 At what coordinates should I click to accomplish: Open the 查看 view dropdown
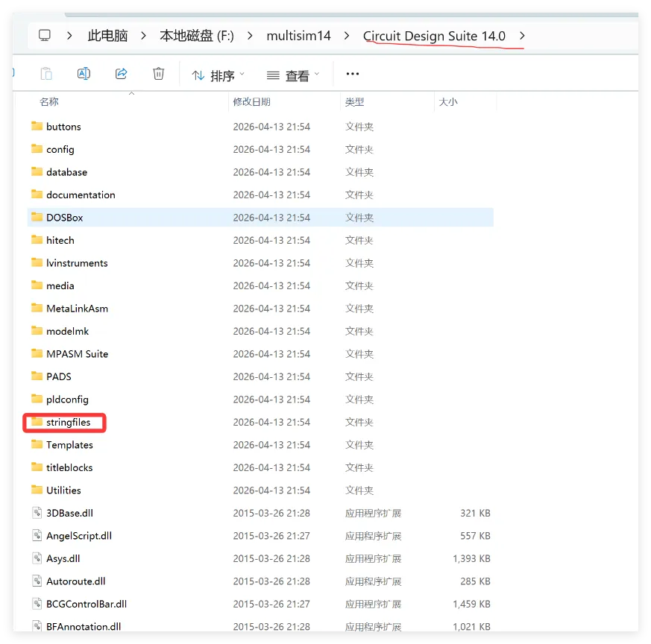pyautogui.click(x=293, y=75)
